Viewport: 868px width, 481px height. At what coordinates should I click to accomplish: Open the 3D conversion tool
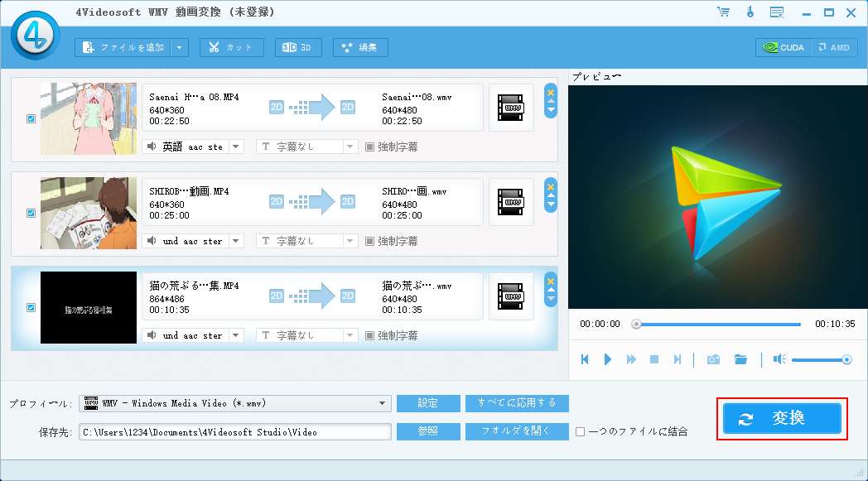tap(297, 47)
